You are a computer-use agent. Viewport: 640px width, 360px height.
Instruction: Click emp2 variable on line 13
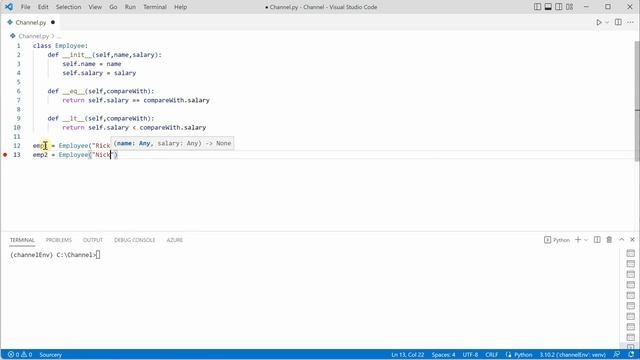click(40, 155)
